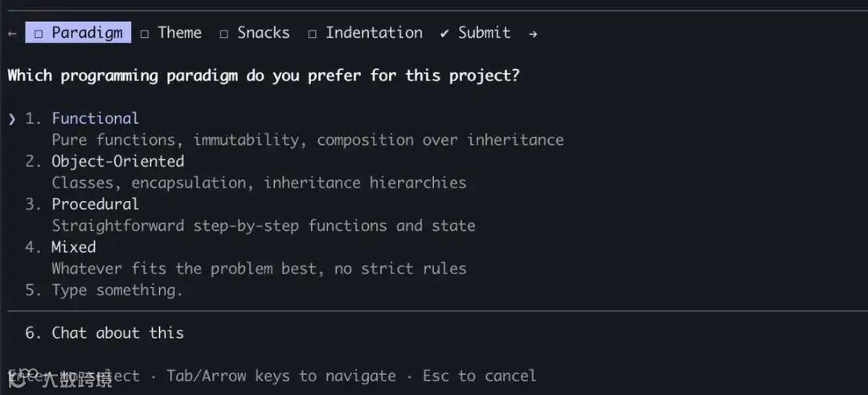
Task: Choose the Mixed paradigm option
Action: pos(74,247)
